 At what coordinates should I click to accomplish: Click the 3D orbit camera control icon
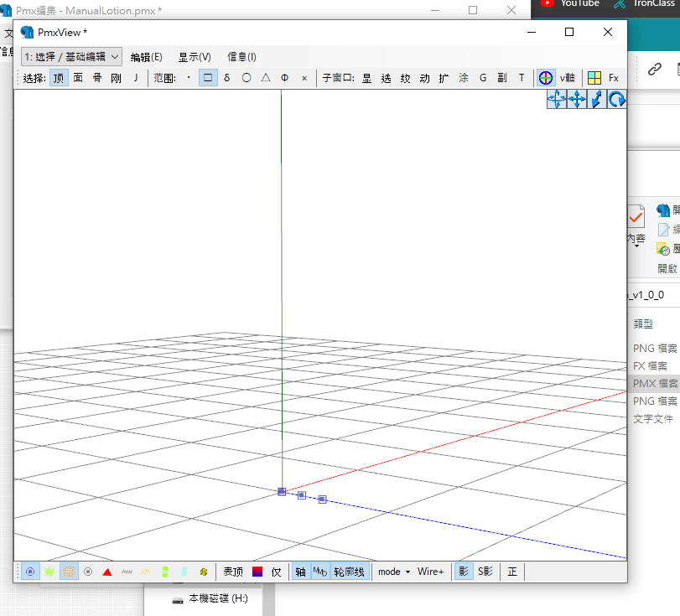tap(557, 99)
